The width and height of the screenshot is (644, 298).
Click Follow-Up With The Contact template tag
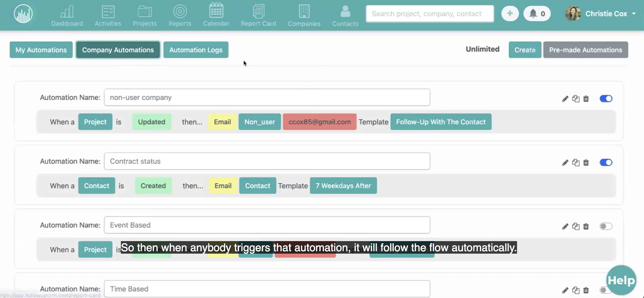[441, 122]
